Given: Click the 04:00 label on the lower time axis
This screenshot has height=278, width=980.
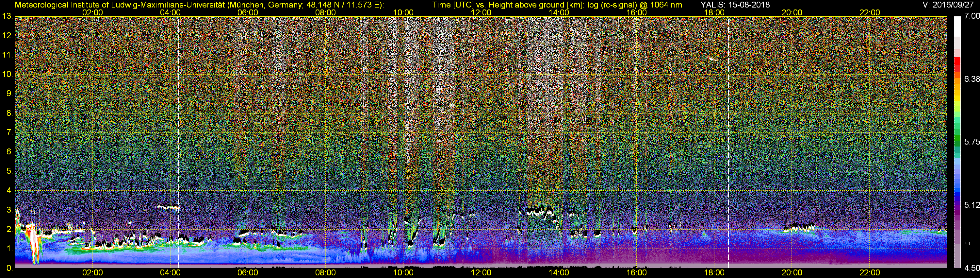Looking at the screenshot, I should point(170,273).
